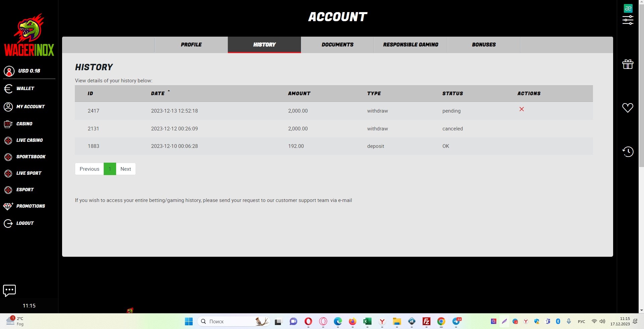644x329 pixels.
Task: Click the Bluetooth tray icon
Action: [x=558, y=322]
